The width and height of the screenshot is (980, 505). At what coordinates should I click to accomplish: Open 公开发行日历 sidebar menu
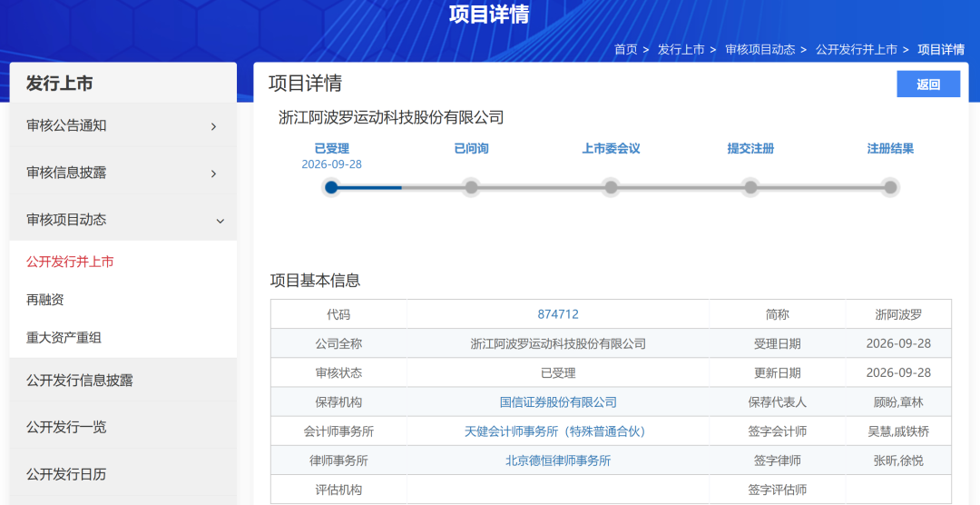(123, 474)
